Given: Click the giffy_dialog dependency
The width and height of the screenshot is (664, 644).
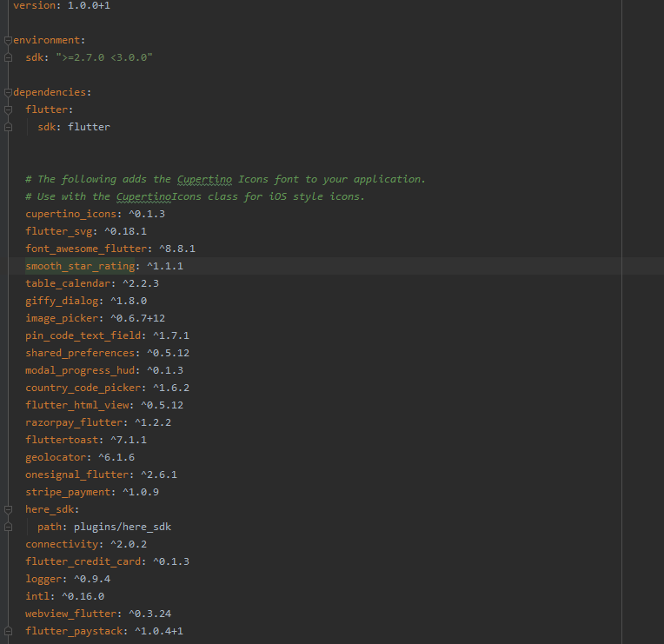Looking at the screenshot, I should click(86, 301).
